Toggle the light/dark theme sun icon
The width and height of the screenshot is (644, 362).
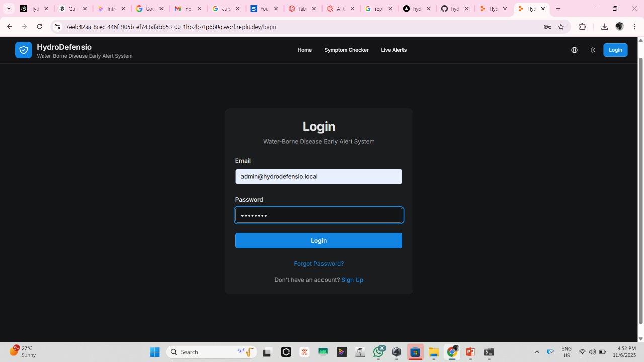(593, 50)
